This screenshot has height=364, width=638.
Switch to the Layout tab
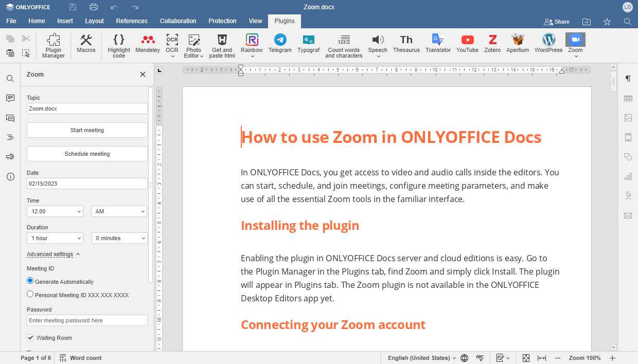(x=94, y=21)
